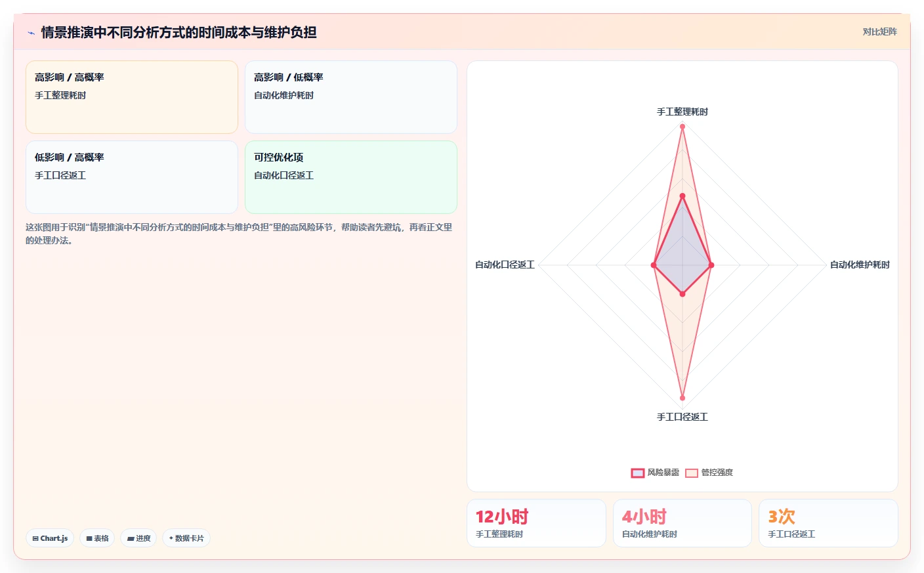Image resolution: width=924 pixels, height=573 pixels.
Task: Click the outermost bottom data point of 管控强度
Action: pos(682,398)
